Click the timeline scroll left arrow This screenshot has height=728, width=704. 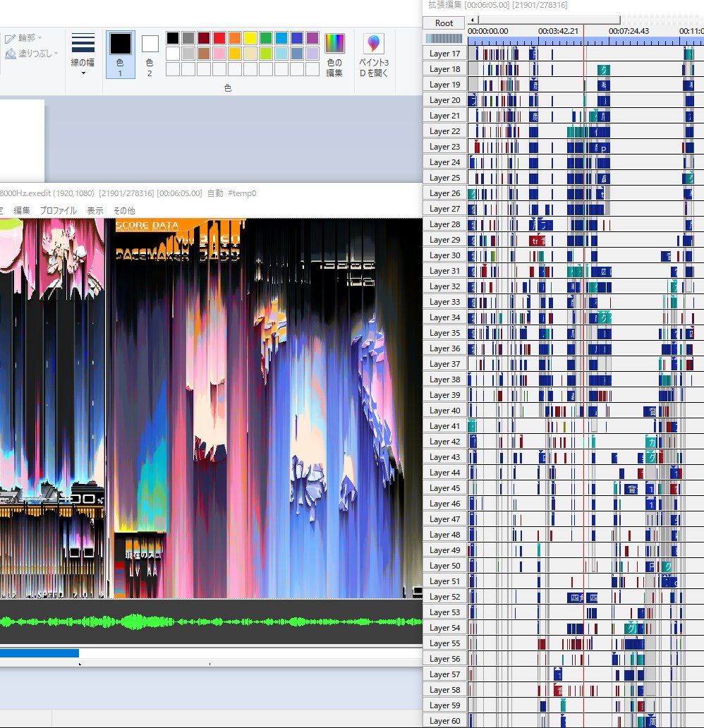pos(473,20)
